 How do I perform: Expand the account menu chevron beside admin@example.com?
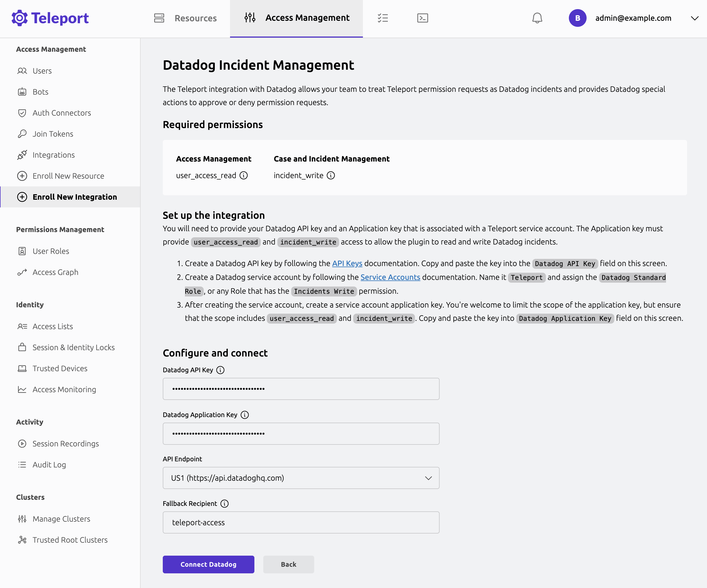point(695,19)
